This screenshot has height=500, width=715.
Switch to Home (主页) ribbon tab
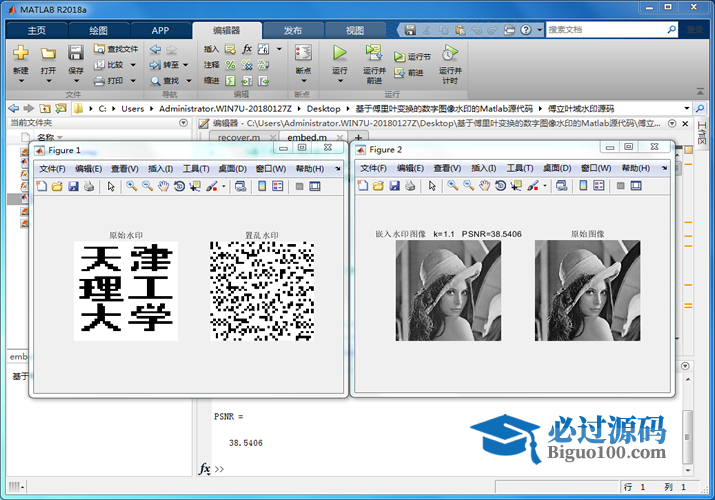tap(36, 31)
